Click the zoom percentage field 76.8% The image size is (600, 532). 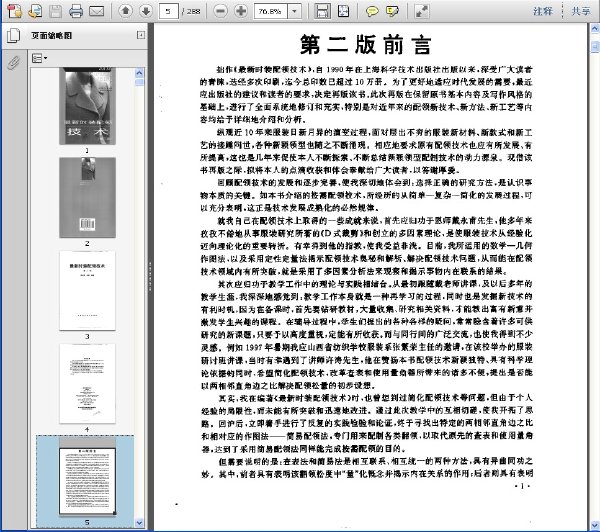271,11
